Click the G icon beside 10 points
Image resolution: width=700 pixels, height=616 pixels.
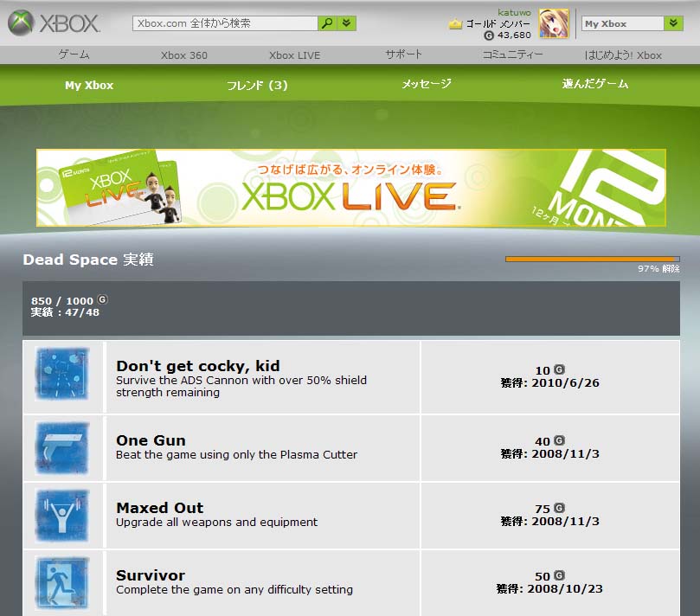[559, 369]
